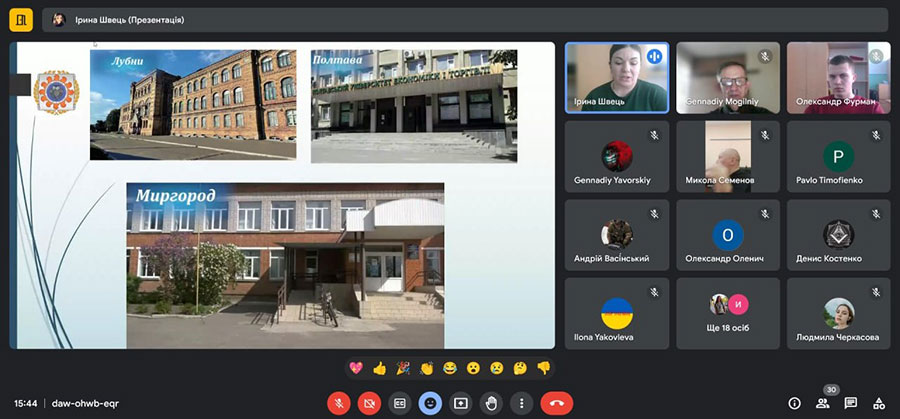The image size is (900, 419).
Task: Open meeting details info icon
Action: point(794,403)
